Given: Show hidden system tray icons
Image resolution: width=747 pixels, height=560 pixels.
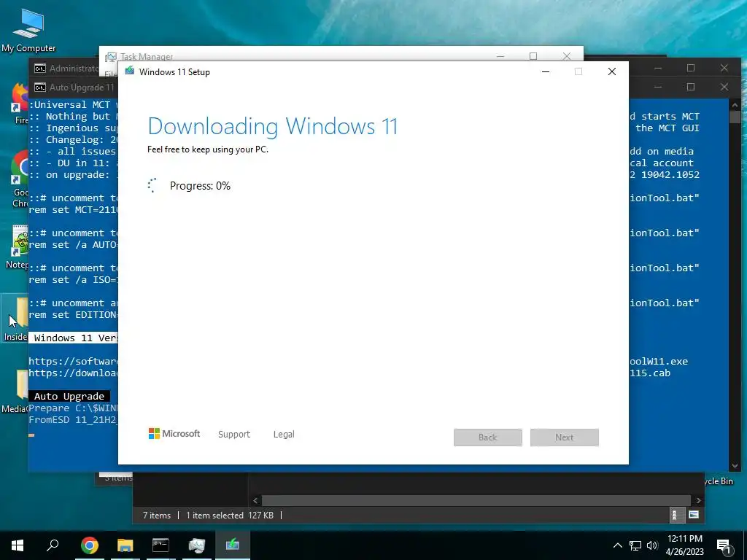Looking at the screenshot, I should [617, 545].
